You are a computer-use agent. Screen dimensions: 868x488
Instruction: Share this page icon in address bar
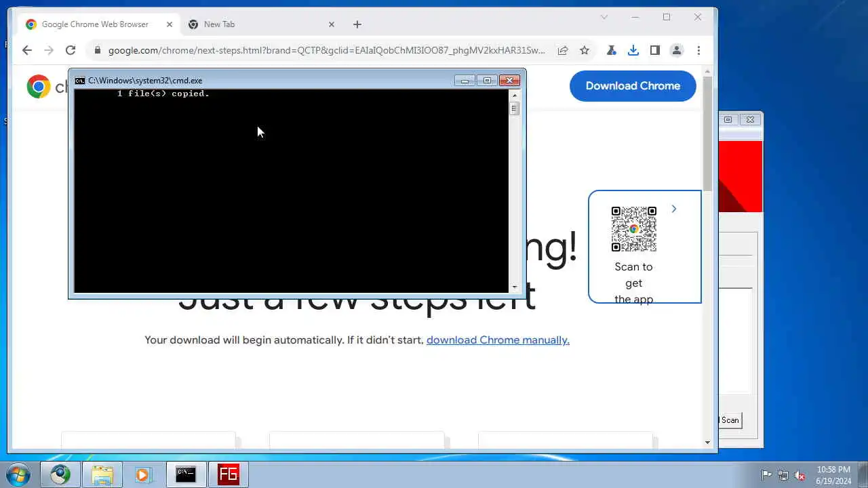point(562,50)
